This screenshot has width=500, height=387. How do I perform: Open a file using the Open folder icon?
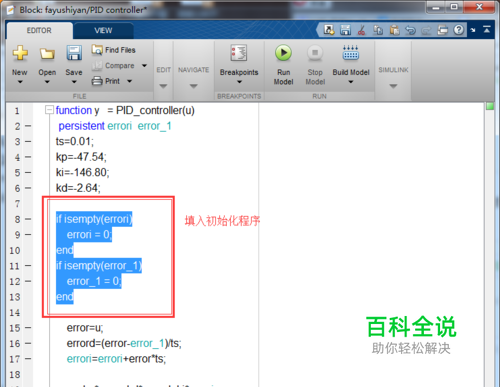click(x=47, y=54)
